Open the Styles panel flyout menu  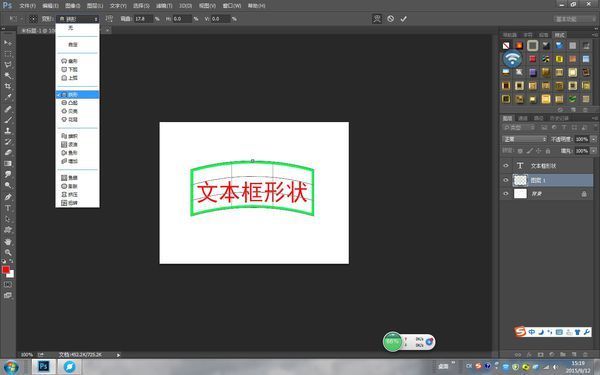tap(595, 35)
